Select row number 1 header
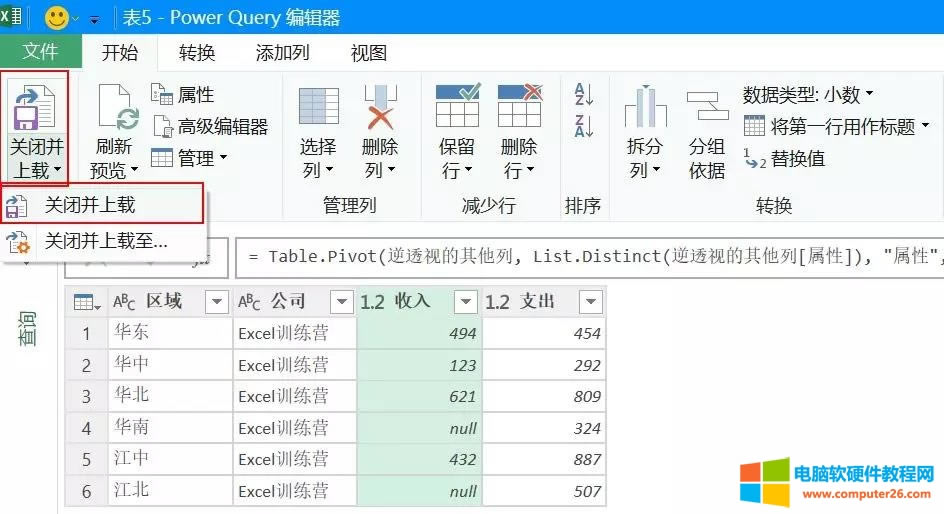The image size is (944, 514). coord(87,333)
